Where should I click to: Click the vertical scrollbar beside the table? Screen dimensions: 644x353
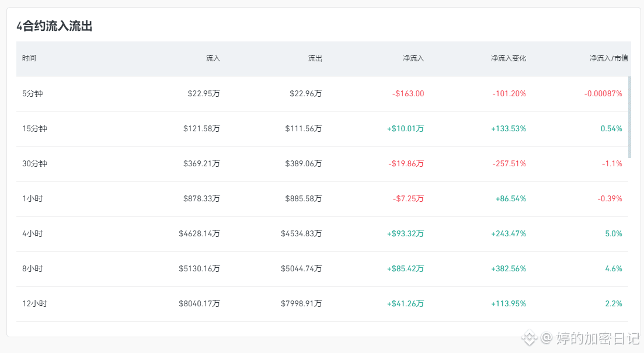629,117
